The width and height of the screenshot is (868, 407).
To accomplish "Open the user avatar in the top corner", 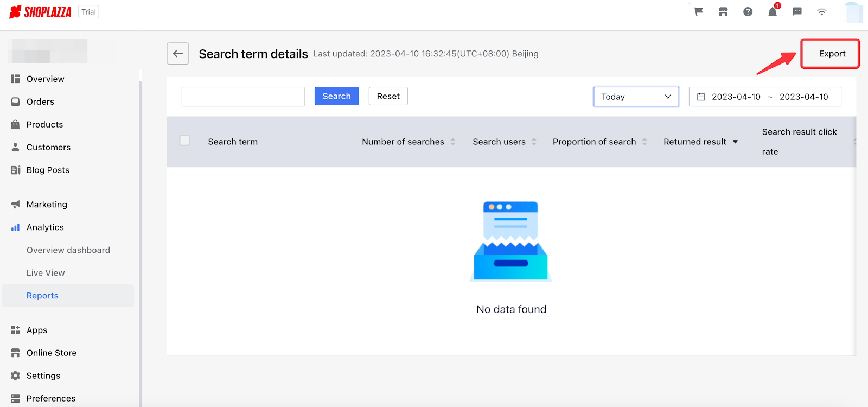I will point(854,12).
